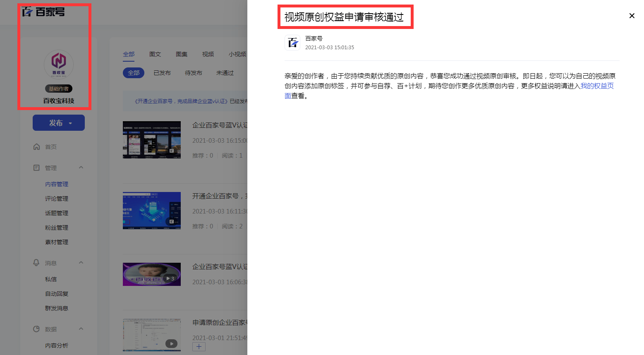Click the 消息 bell icon

36,263
